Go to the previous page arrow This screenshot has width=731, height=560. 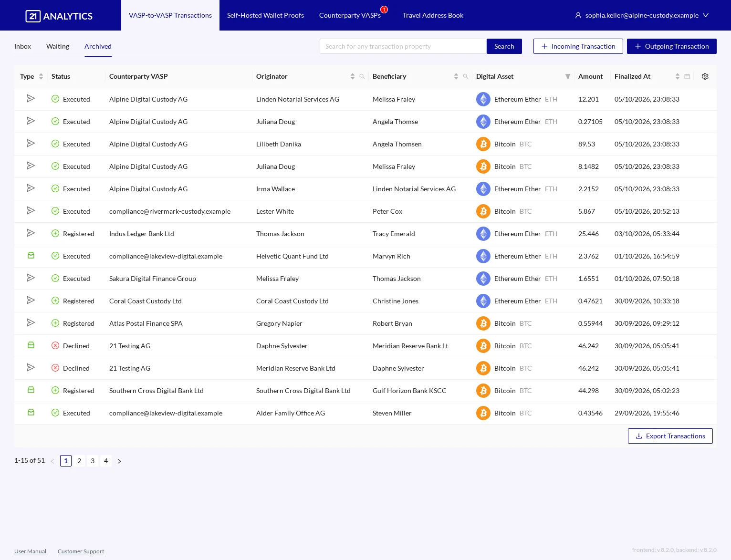click(x=52, y=461)
